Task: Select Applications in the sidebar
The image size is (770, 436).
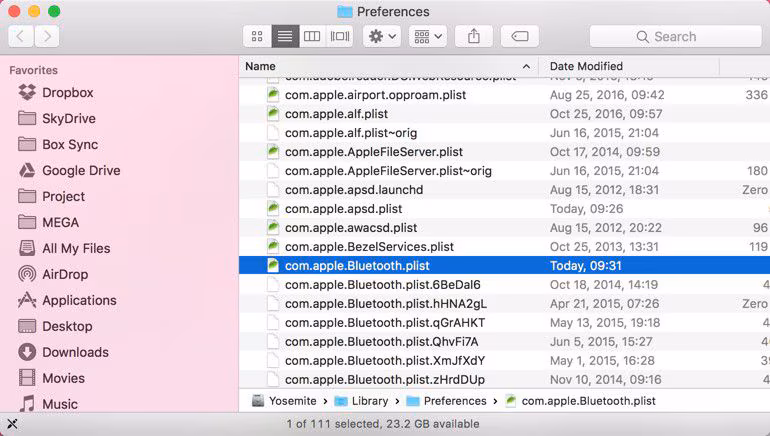Action: coord(79,300)
